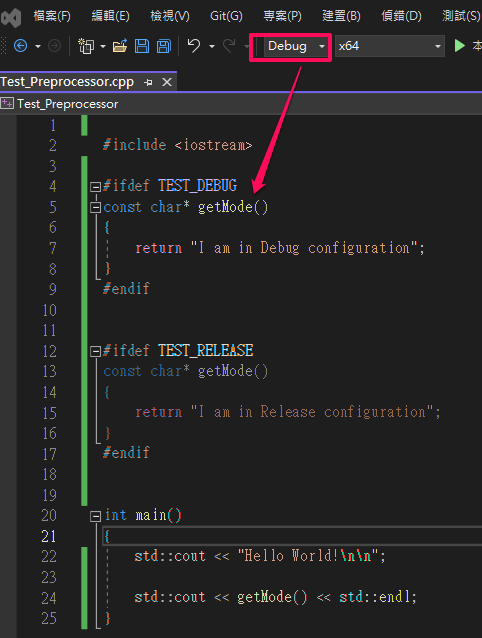The height and width of the screenshot is (638, 482).
Task: Open the x64 platform dropdown
Action: [x=389, y=46]
